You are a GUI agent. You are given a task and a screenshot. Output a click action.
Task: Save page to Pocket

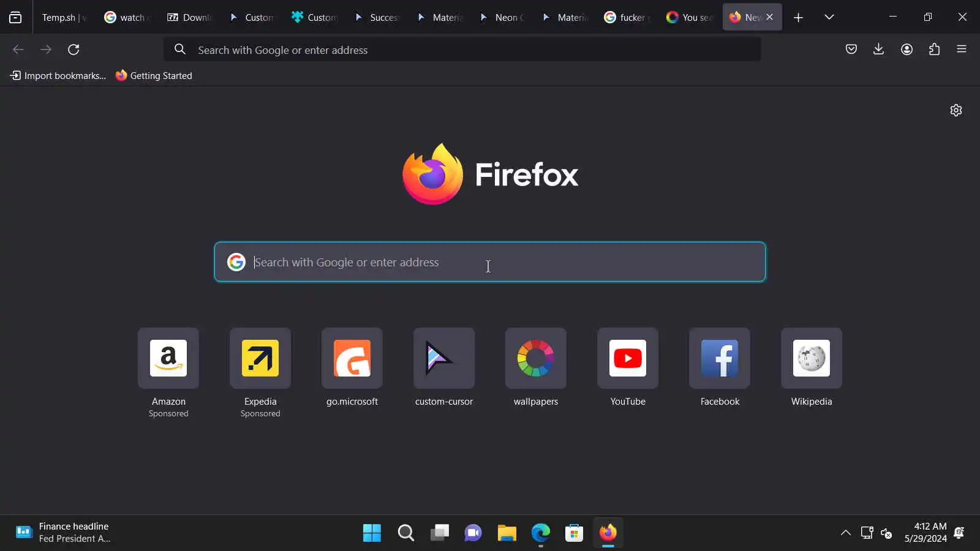pos(851,50)
